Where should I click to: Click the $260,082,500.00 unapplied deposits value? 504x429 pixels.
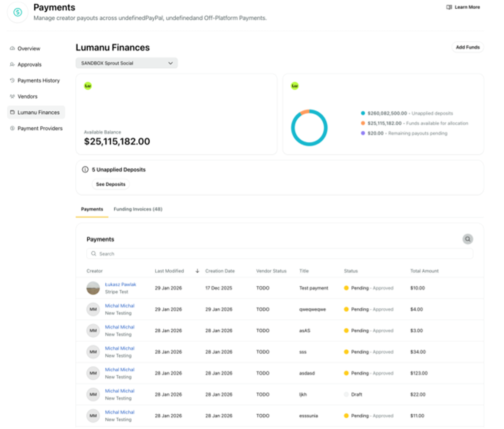pos(387,113)
